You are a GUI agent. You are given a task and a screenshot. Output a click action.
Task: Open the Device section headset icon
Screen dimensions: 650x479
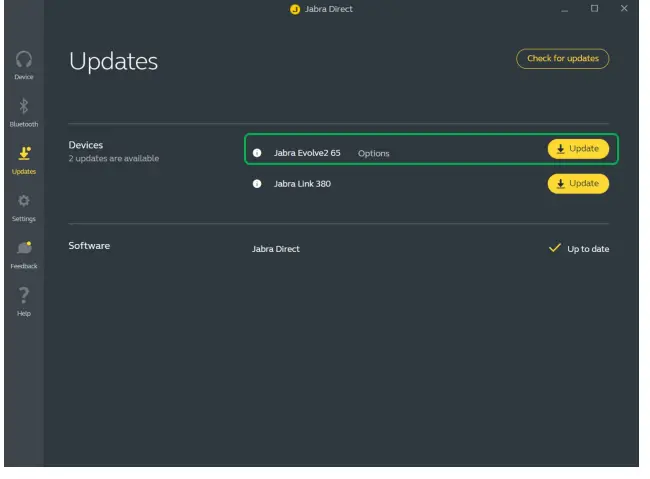pos(24,60)
